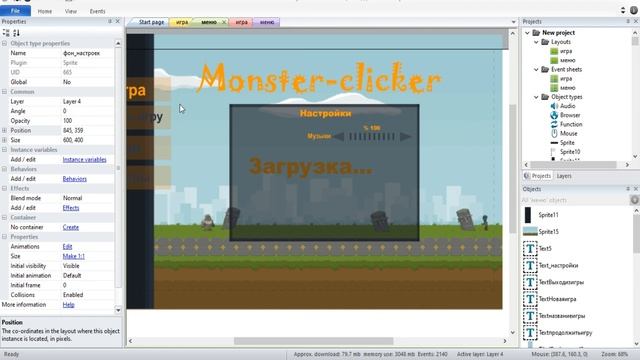Select Sprite15 in the Objects panel
Viewport: 640px width, 360px height.
pyautogui.click(x=548, y=232)
